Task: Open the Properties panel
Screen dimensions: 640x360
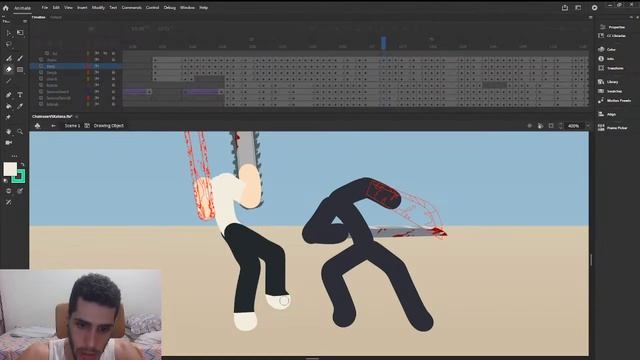Action: click(612, 27)
